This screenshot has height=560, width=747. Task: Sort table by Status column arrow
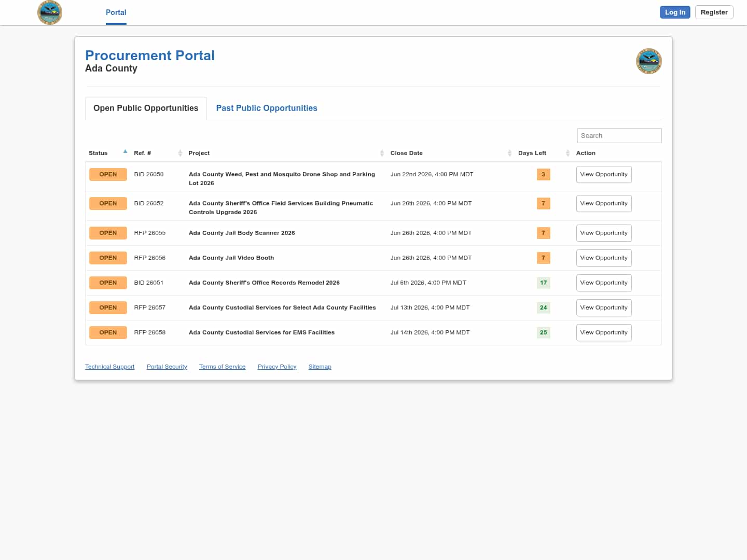click(x=125, y=152)
